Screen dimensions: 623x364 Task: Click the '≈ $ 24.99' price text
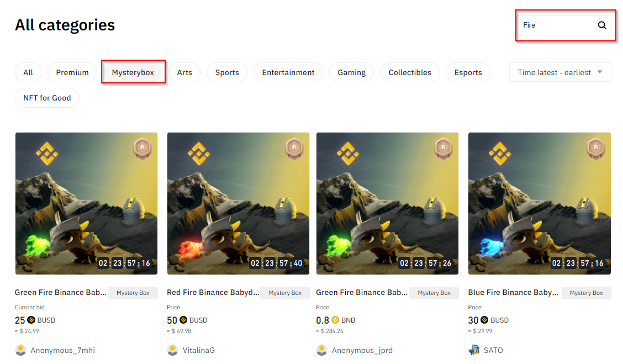point(27,331)
